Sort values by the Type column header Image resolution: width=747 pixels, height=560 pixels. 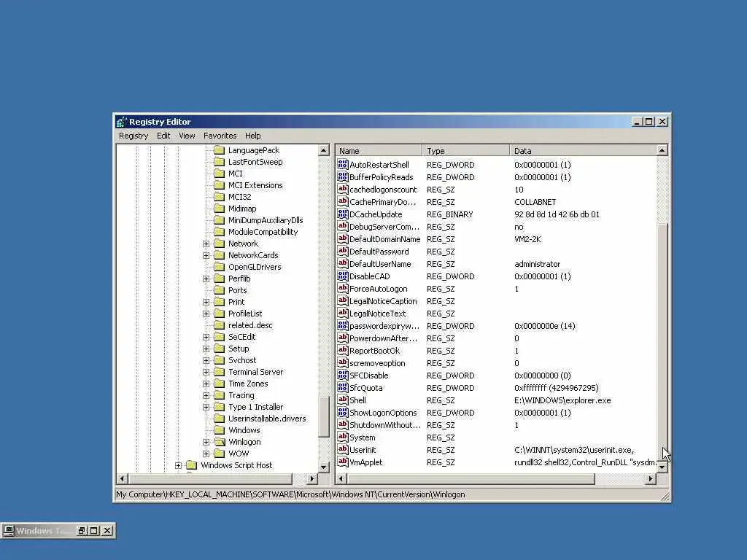tap(466, 150)
